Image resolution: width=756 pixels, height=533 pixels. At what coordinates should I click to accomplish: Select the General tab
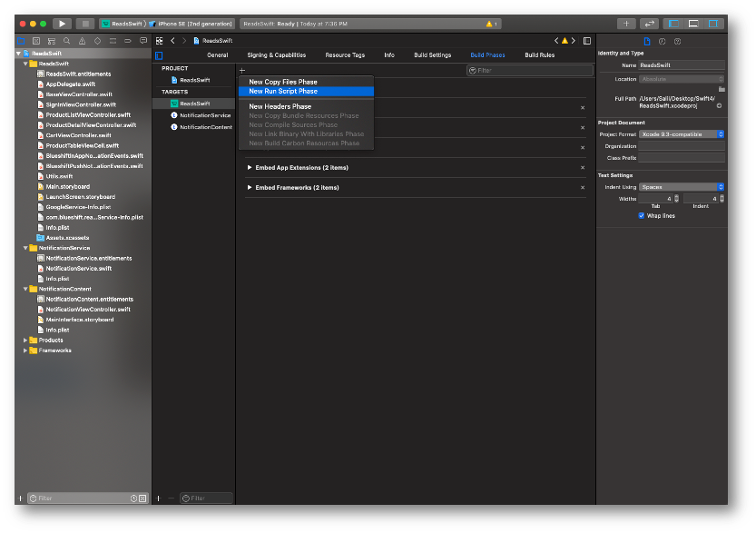click(218, 55)
